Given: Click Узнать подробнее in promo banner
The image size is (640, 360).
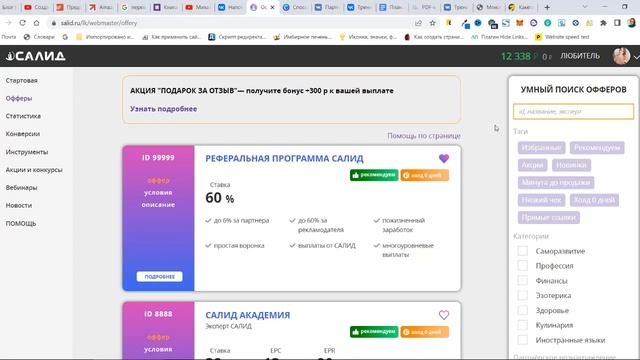Looking at the screenshot, I should (163, 109).
